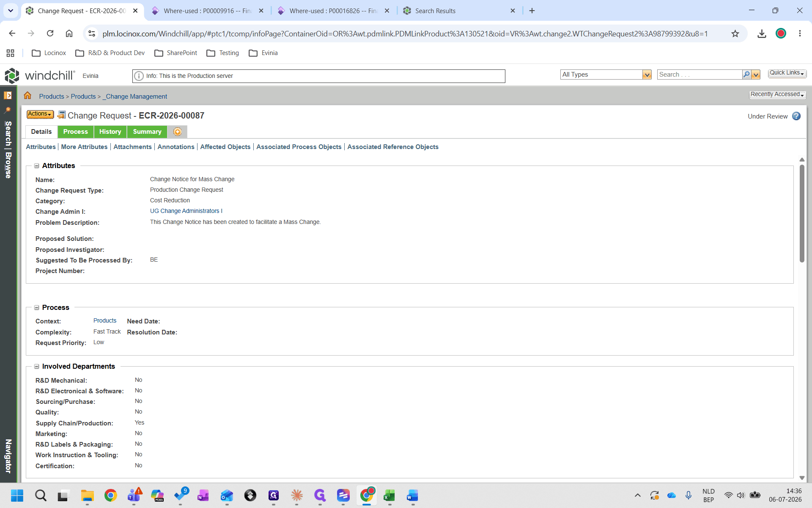
Task: Click the volume icon in system tray
Action: 741,495
